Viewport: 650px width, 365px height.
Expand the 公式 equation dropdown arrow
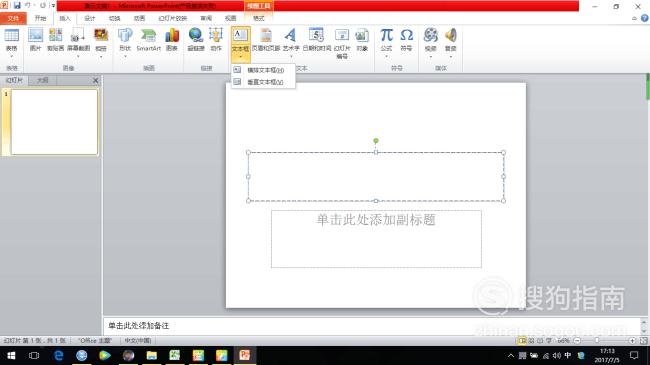point(386,56)
